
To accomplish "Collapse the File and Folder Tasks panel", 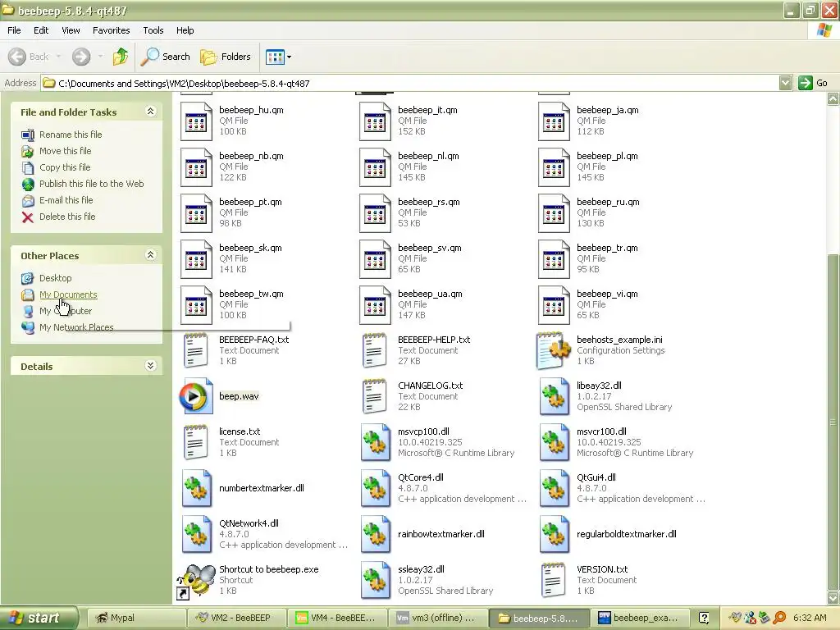I will pyautogui.click(x=151, y=112).
